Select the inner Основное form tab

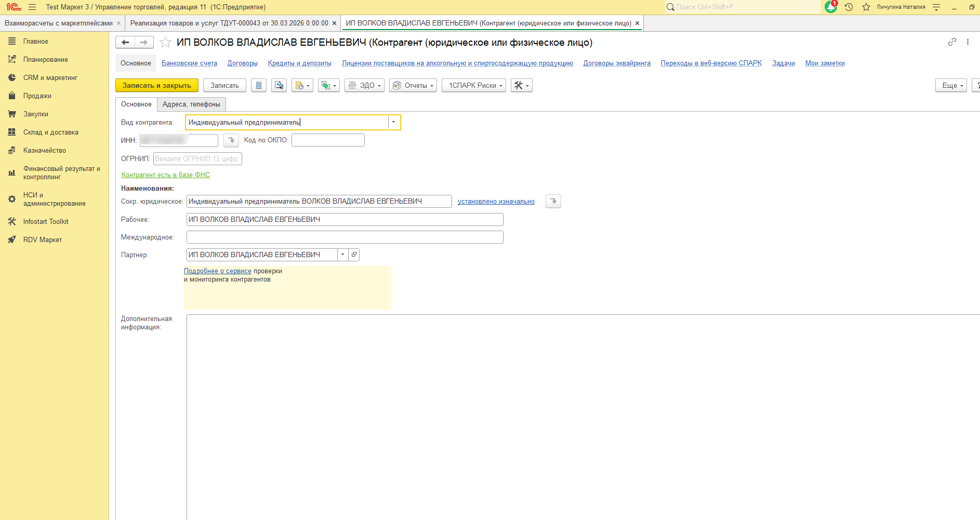click(136, 104)
